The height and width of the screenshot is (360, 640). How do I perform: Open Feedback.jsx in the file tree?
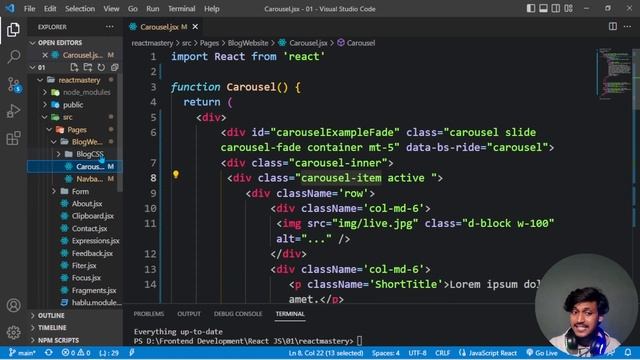point(92,253)
